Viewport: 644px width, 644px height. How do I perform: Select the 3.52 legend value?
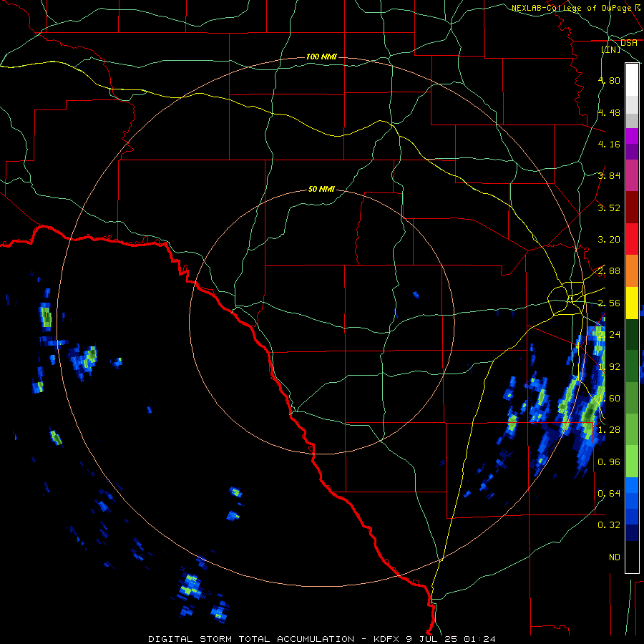pos(609,208)
